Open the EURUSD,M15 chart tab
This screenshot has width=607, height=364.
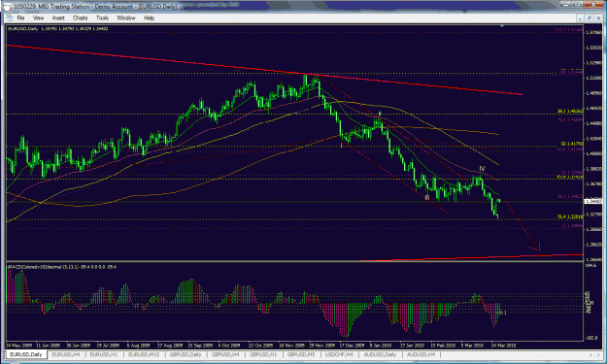144,354
